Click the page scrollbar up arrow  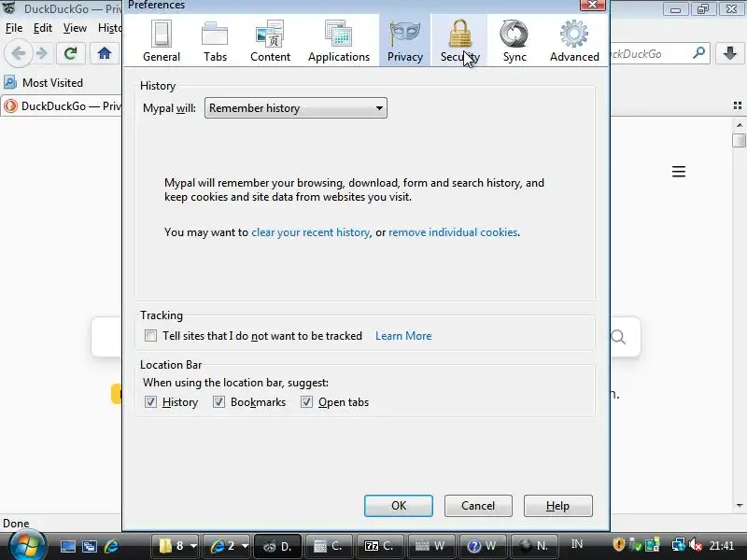click(740, 125)
